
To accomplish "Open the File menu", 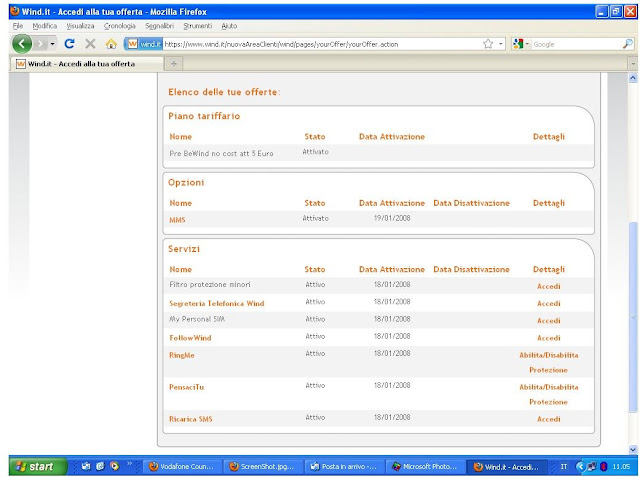I will click(x=18, y=26).
